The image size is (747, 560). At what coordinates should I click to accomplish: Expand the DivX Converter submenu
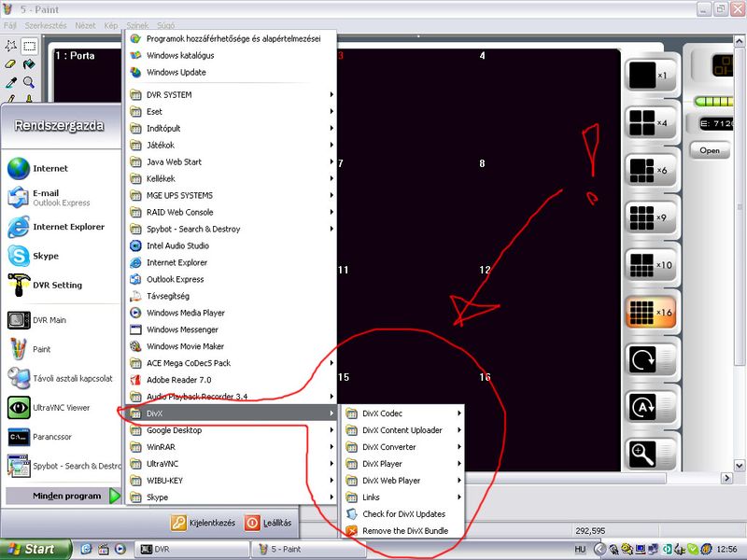(403, 447)
